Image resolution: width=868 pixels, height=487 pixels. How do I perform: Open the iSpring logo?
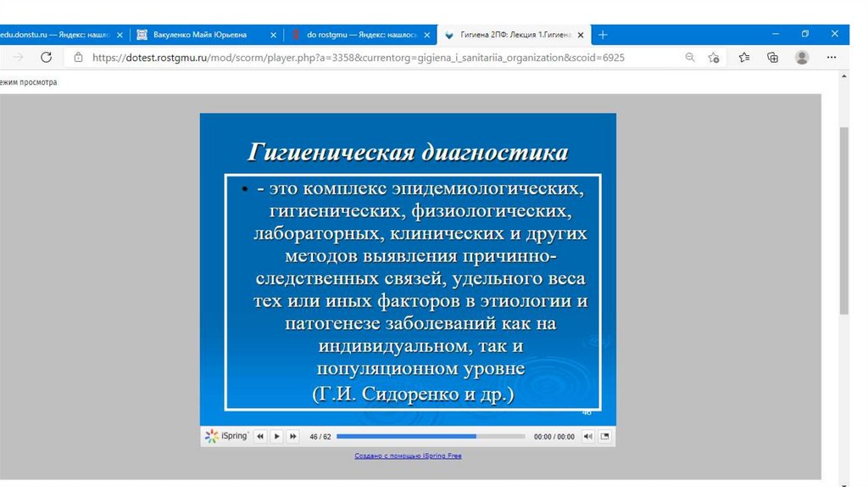(226, 436)
